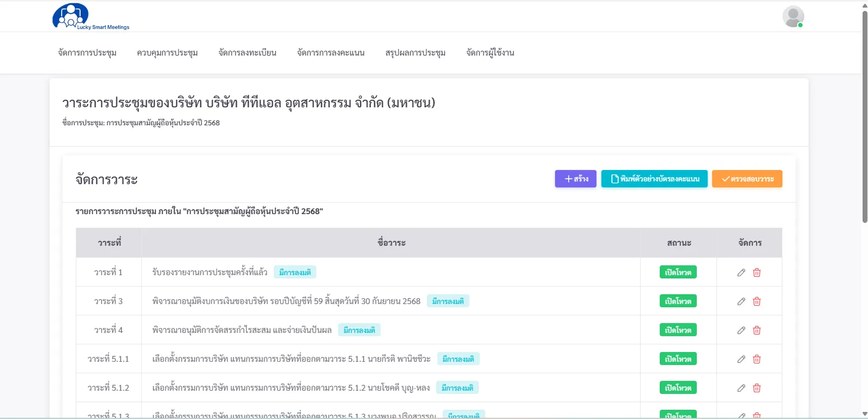The image size is (868, 419).
Task: Toggle เปิดโหวต status for วาระที่ 1
Action: (678, 272)
